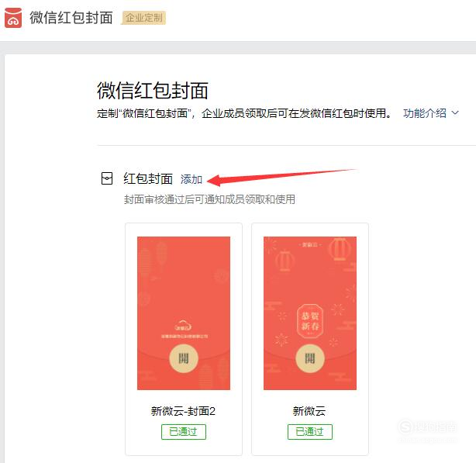Select the 新微云 cover name label
This screenshot has height=463, width=476.
pos(309,411)
